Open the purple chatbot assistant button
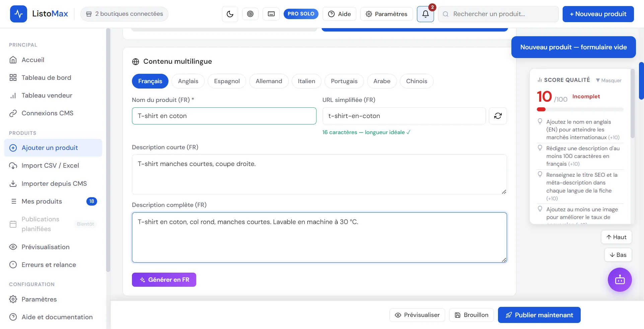The image size is (644, 329). 620,280
